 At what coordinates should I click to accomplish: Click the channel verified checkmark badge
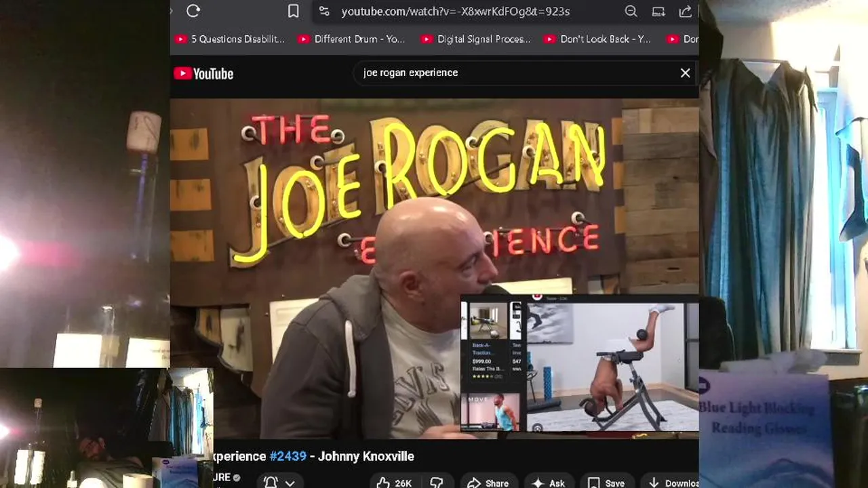(x=237, y=478)
